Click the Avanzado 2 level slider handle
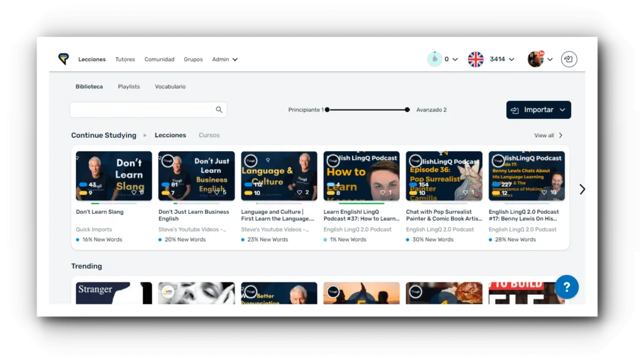The image size is (644, 363). pos(408,109)
